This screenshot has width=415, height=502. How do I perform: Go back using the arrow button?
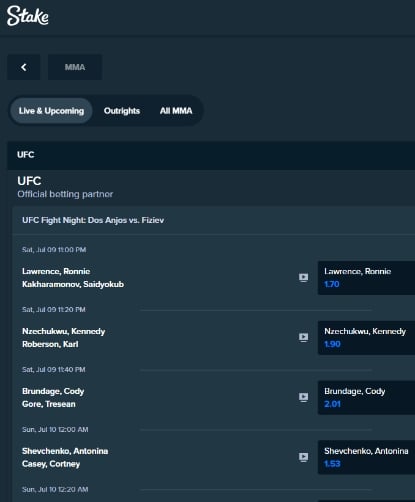[x=24, y=67]
